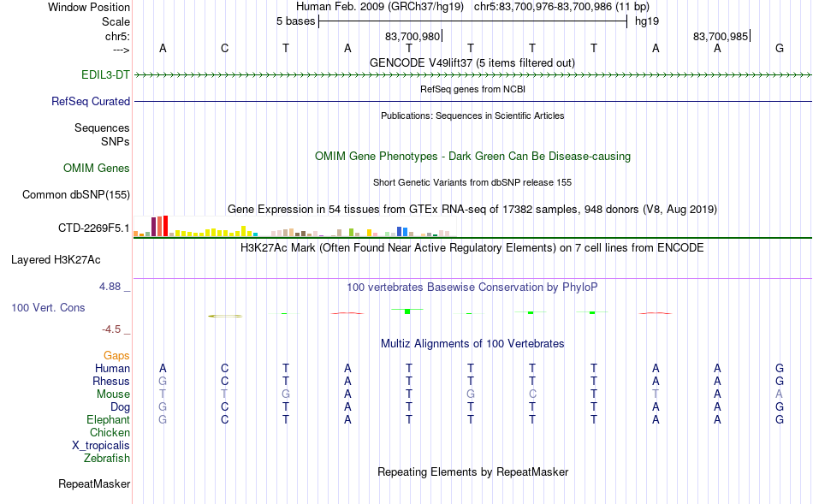The image size is (813, 504).
Task: Click the yellow oval PhyloP conservation mark
Action: point(224,316)
